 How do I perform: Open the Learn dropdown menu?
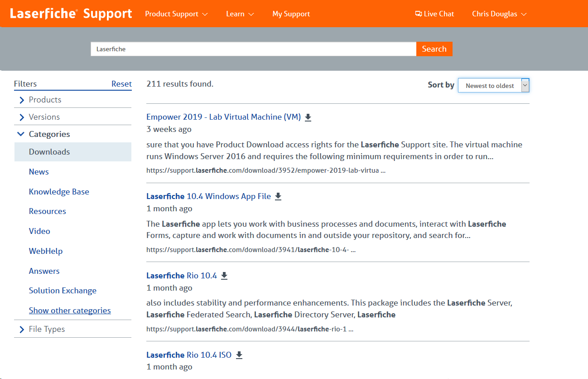coord(240,14)
